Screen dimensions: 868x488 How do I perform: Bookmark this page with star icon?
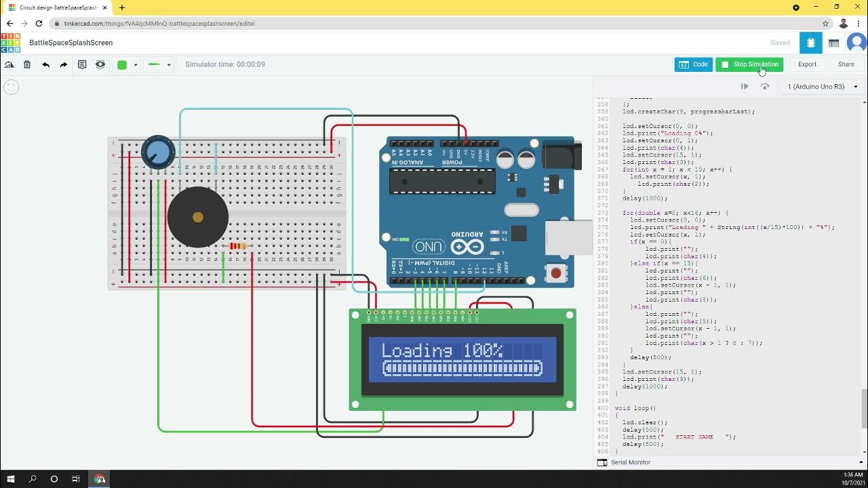tap(825, 23)
